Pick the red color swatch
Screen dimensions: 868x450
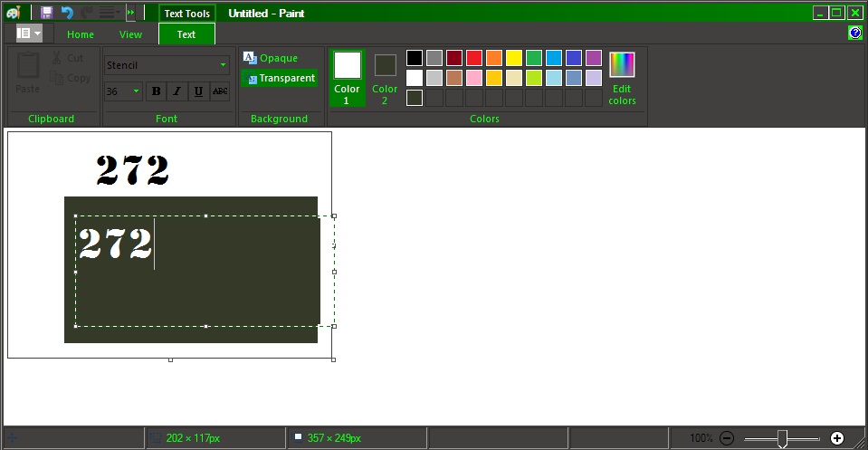[x=474, y=58]
